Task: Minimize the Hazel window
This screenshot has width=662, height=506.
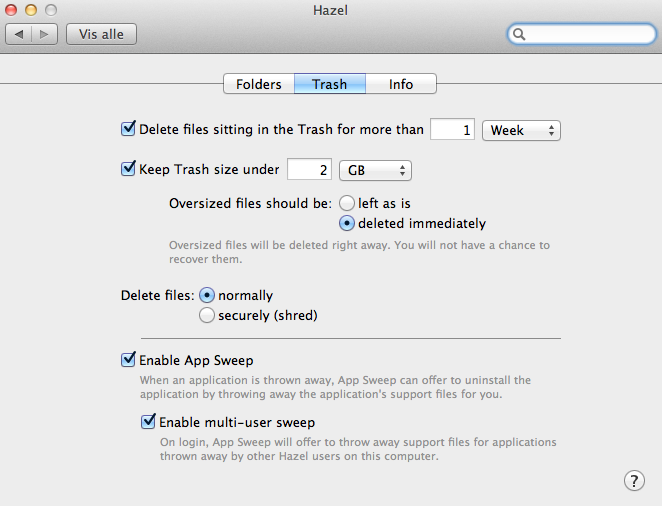Action: (31, 11)
